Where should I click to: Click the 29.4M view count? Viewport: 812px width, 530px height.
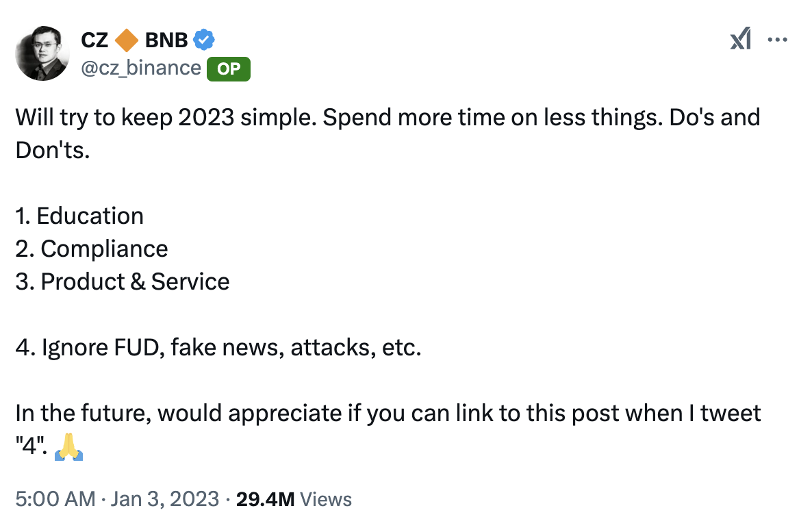point(265,499)
